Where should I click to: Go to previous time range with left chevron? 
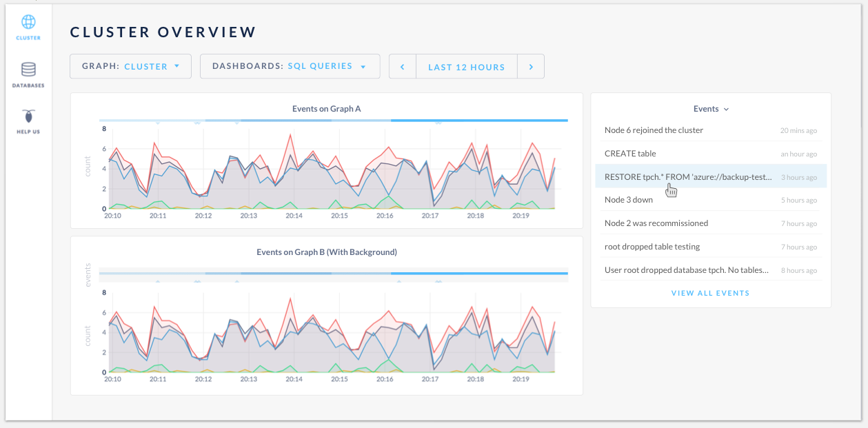click(x=402, y=67)
